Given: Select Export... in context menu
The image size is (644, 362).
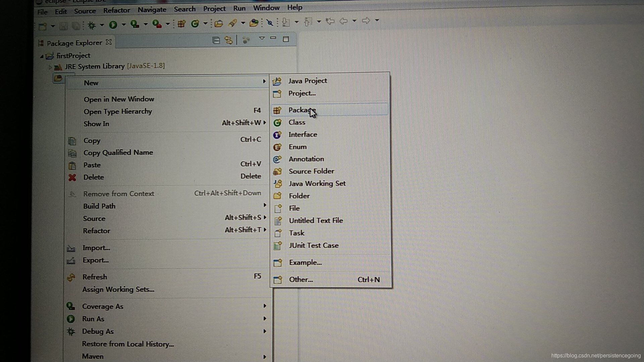Looking at the screenshot, I should pos(168,260).
